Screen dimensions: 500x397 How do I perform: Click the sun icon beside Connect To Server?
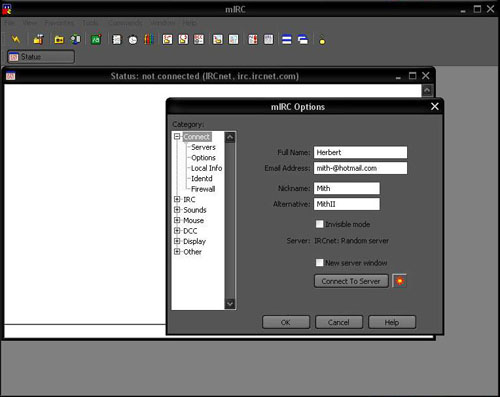pyautogui.click(x=400, y=281)
